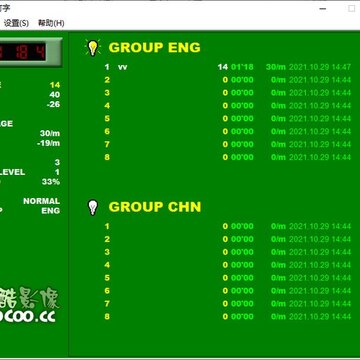
Task: Click rank number 6 in GROUP CHN
Action: [x=107, y=291]
